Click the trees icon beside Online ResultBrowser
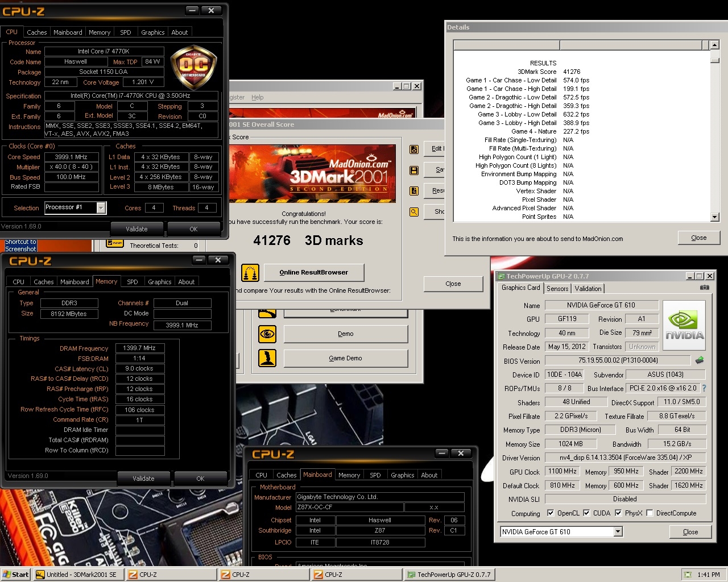 [250, 273]
